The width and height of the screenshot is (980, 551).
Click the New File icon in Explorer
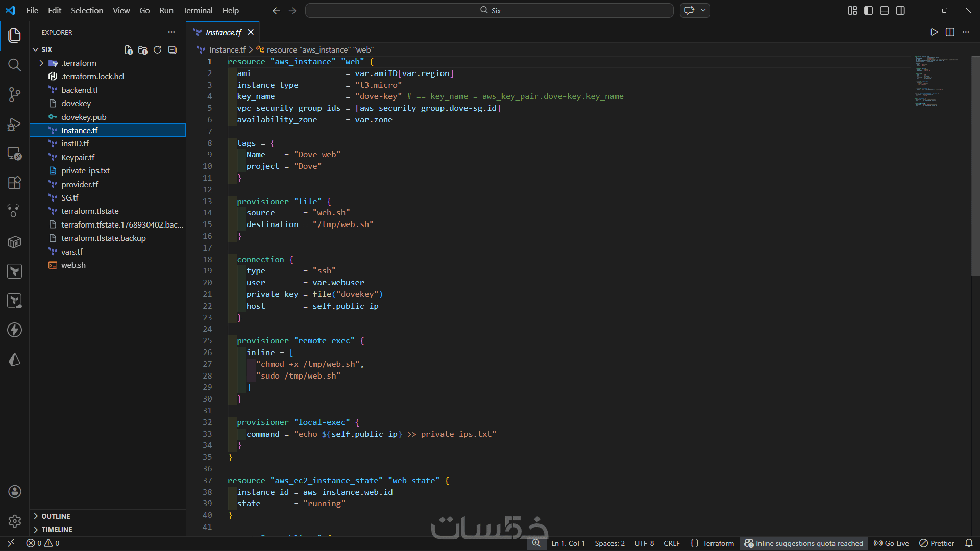[x=128, y=49]
